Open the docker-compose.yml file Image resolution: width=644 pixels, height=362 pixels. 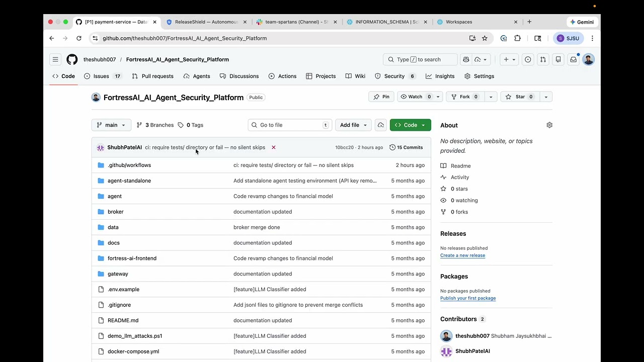(x=133, y=351)
